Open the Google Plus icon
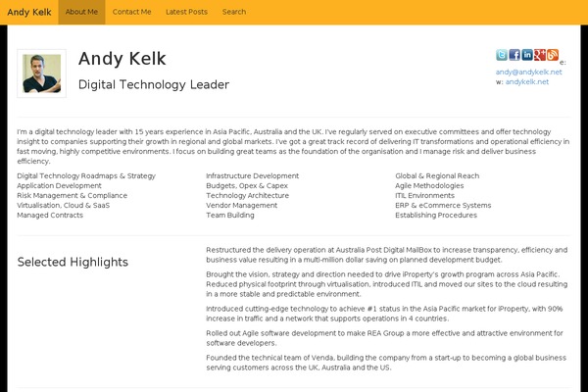Screen dimensions: 588x392 (x=540, y=55)
